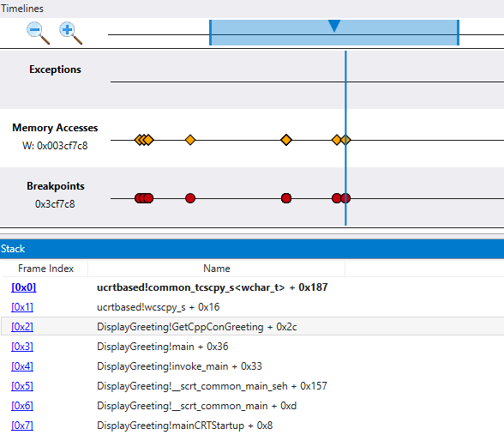Click the Breakpoints timeline label
504x435 pixels.
(55, 186)
